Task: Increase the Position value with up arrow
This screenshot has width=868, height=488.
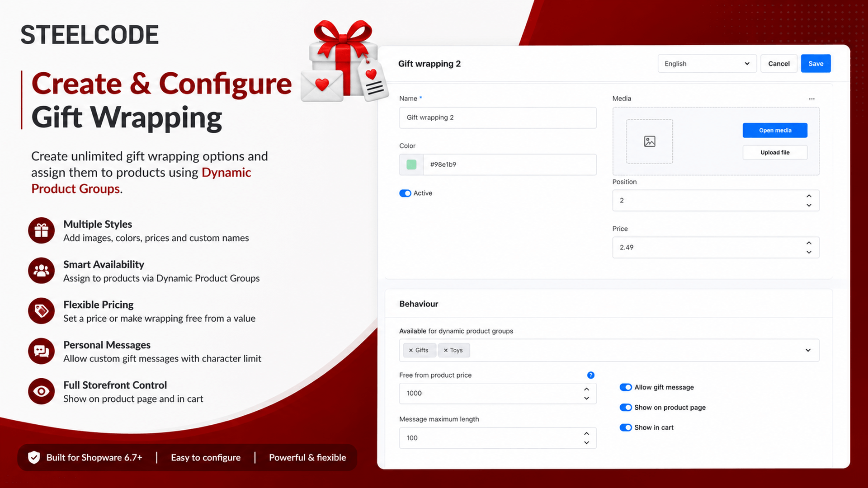Action: click(x=809, y=196)
